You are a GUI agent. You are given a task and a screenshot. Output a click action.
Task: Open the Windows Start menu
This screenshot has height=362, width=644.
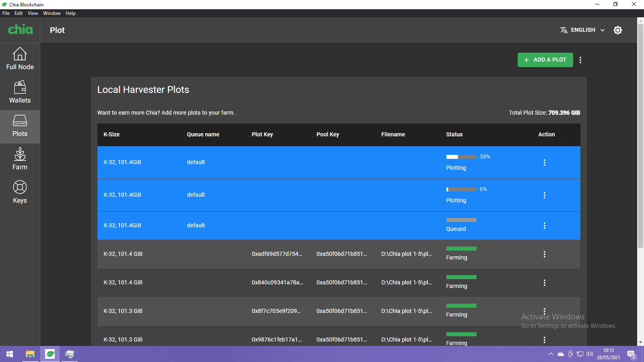click(10, 354)
